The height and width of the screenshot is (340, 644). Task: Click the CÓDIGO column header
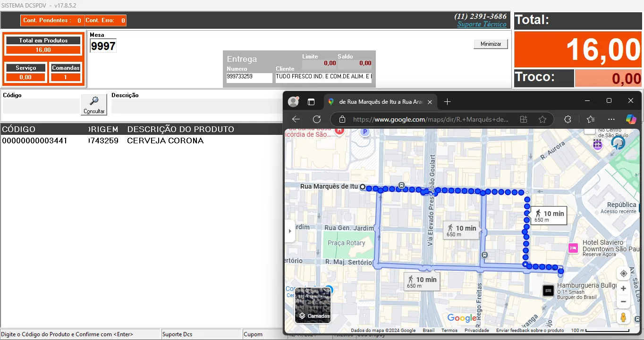pos(19,129)
